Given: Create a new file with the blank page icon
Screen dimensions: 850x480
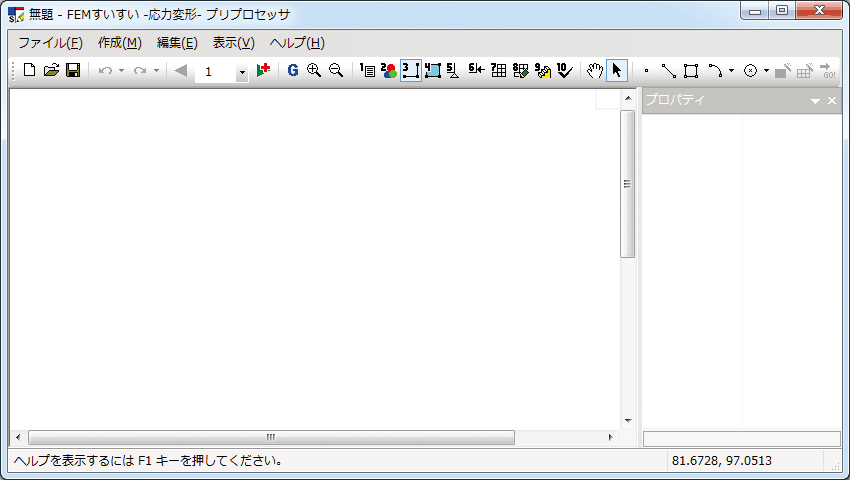Looking at the screenshot, I should click(30, 71).
